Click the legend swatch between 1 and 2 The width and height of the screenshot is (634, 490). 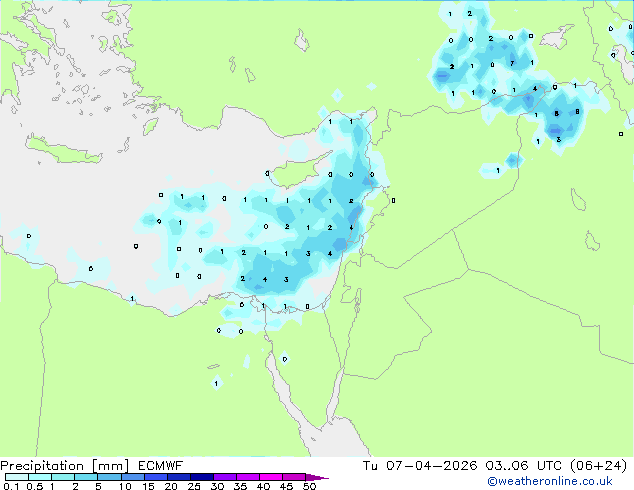point(63,477)
